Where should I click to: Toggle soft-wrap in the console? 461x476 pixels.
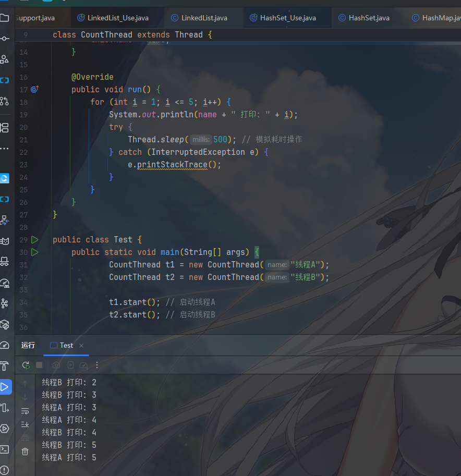(25, 411)
